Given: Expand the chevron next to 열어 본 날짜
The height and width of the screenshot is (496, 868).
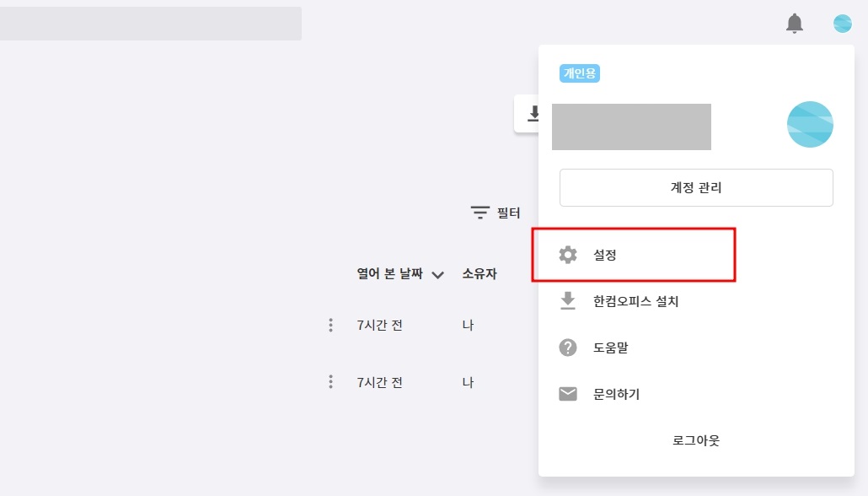Looking at the screenshot, I should coord(438,275).
